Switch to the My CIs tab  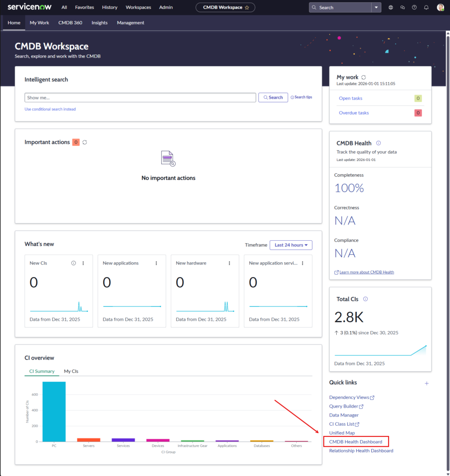coord(71,371)
